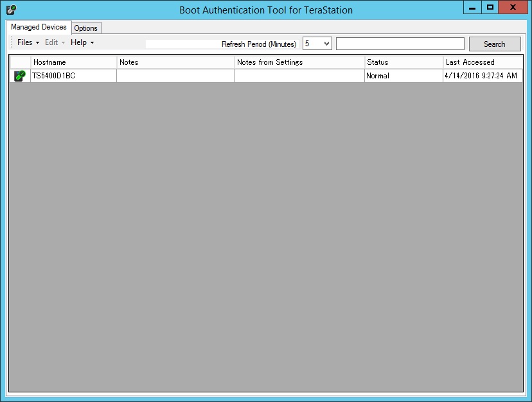The width and height of the screenshot is (532, 402).
Task: Close the Boot Authentication Tool window
Action: click(x=513, y=8)
